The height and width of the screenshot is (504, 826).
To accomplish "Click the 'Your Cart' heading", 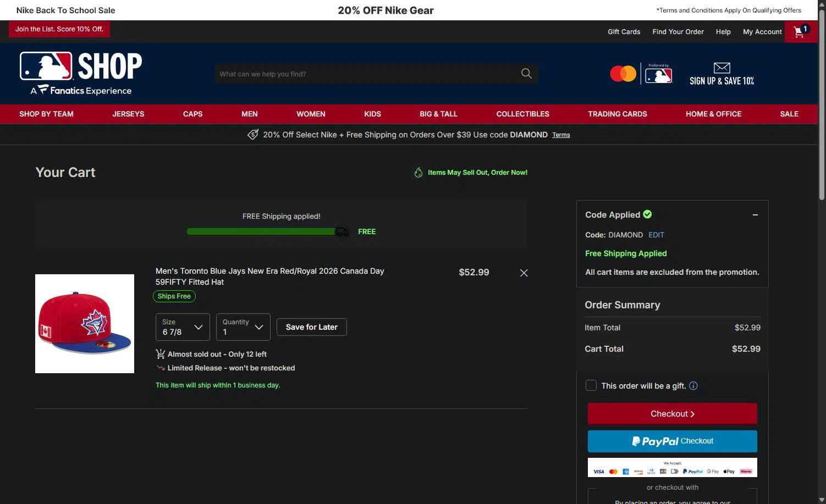I will 65,173.
